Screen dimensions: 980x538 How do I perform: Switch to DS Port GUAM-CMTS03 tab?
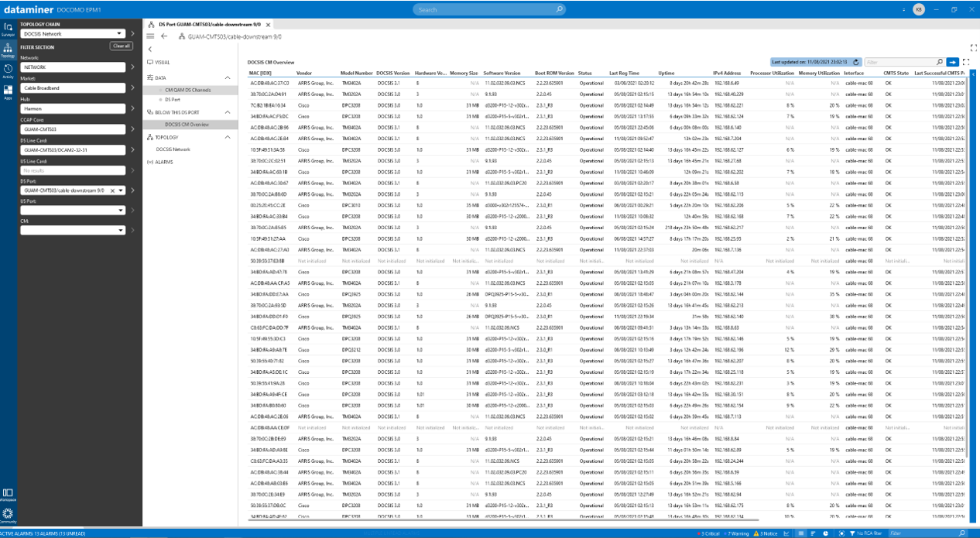pyautogui.click(x=211, y=24)
